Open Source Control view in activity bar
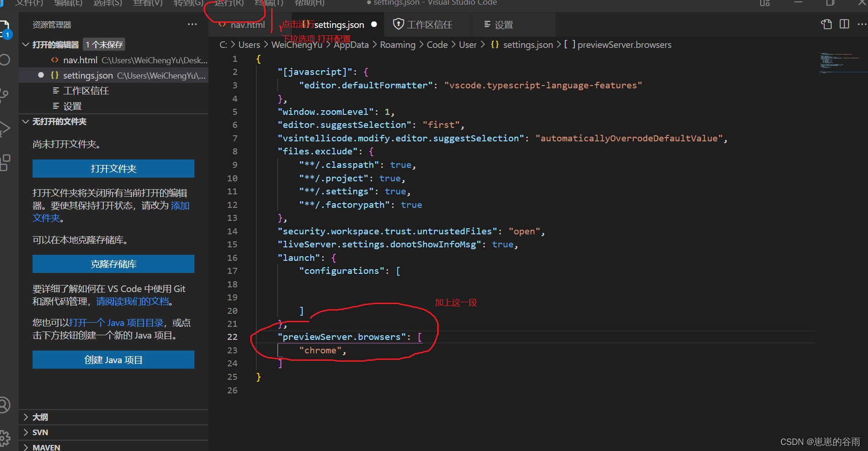Viewport: 868px width, 451px height. point(4,95)
